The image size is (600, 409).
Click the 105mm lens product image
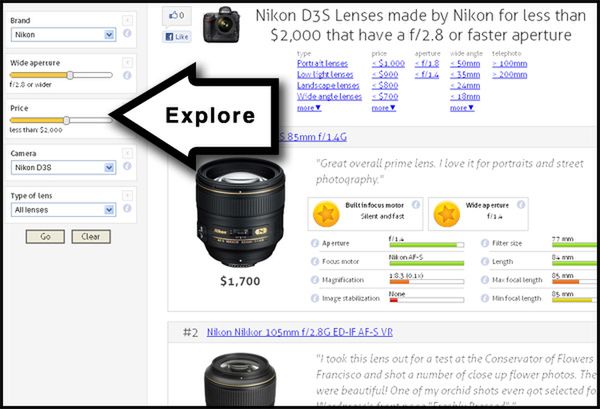240,379
